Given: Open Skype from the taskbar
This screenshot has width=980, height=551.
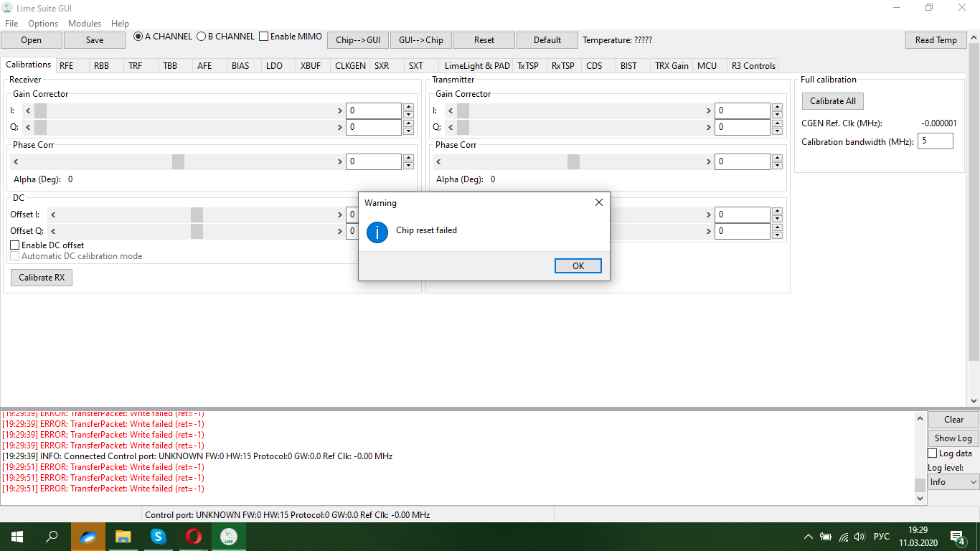Looking at the screenshot, I should click(158, 537).
